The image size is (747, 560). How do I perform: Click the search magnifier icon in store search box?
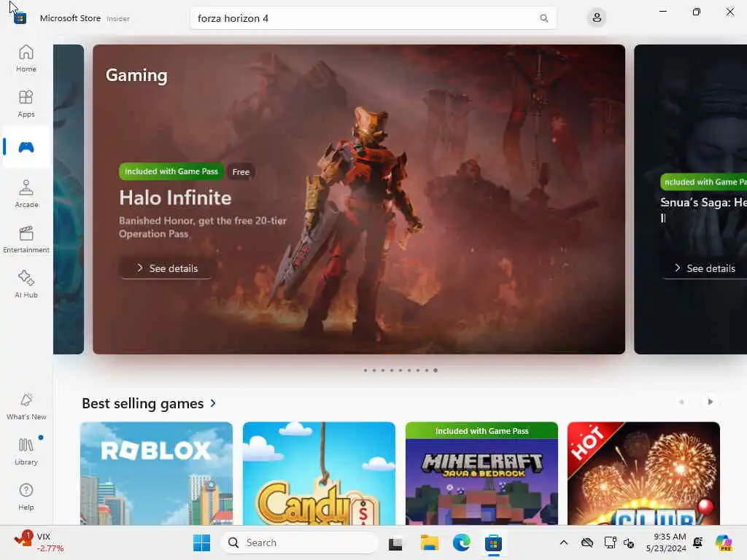(x=543, y=18)
